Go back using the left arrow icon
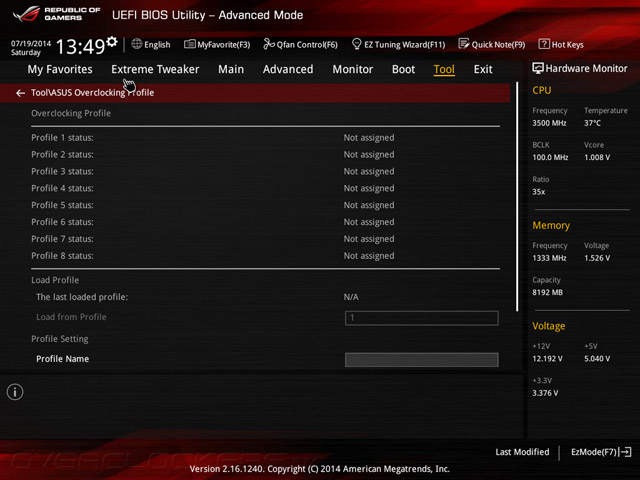This screenshot has width=640, height=480. [x=20, y=93]
